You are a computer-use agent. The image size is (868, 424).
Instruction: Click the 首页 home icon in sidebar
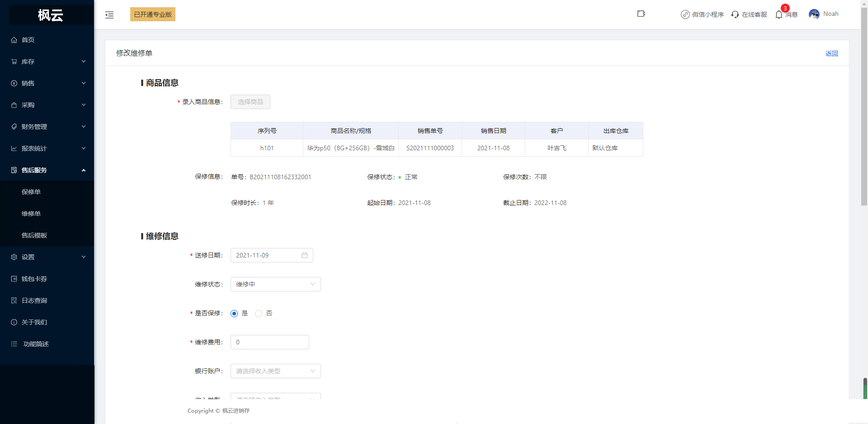14,40
